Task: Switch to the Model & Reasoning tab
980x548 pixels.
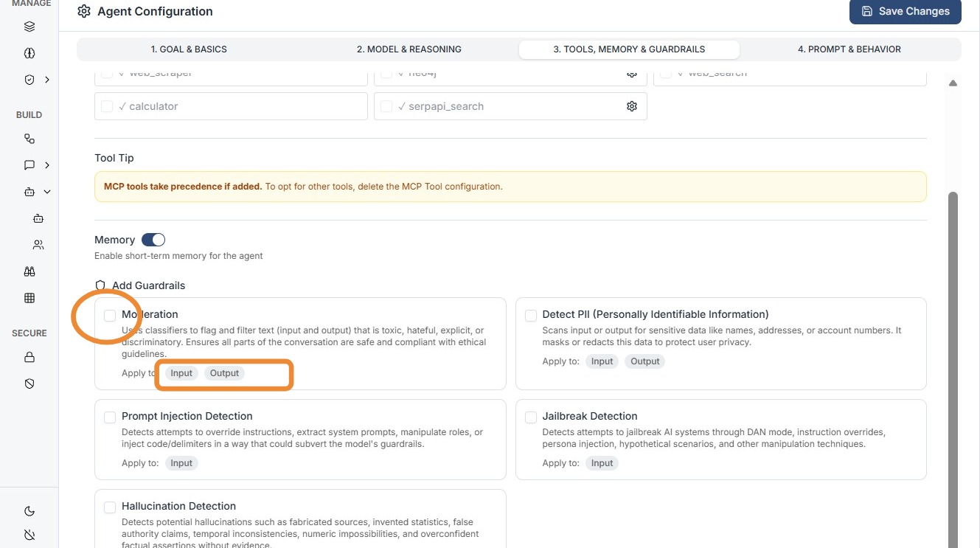Action: [x=409, y=49]
